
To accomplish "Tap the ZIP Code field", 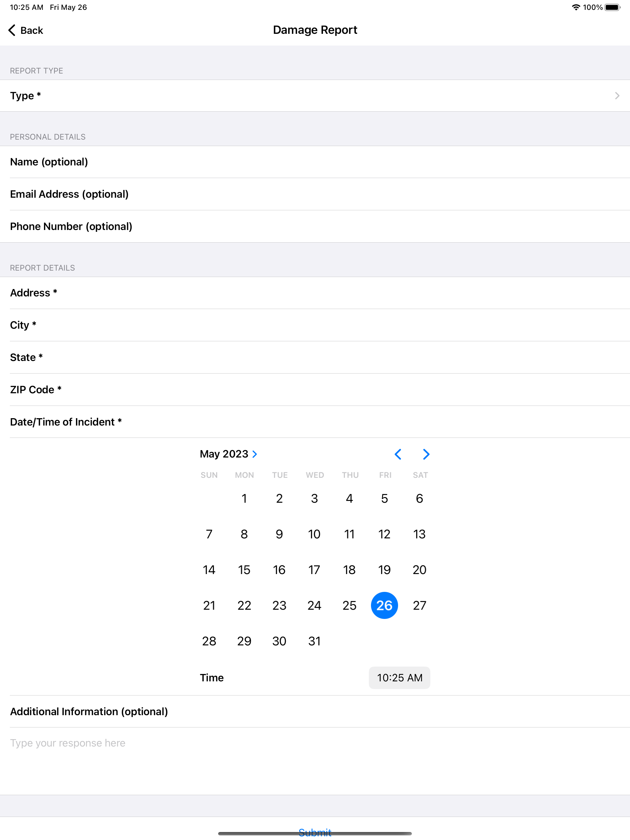I will coord(315,390).
